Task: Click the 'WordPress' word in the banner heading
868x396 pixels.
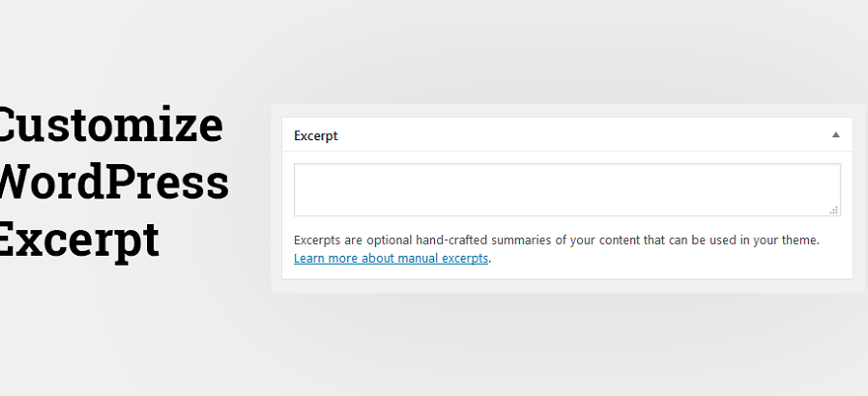Action: pos(114,183)
